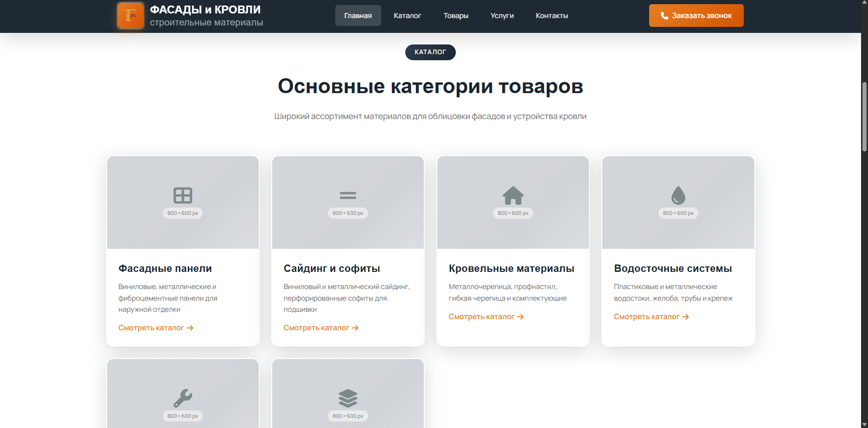Click the Фасадные панели image placeholder

183,202
